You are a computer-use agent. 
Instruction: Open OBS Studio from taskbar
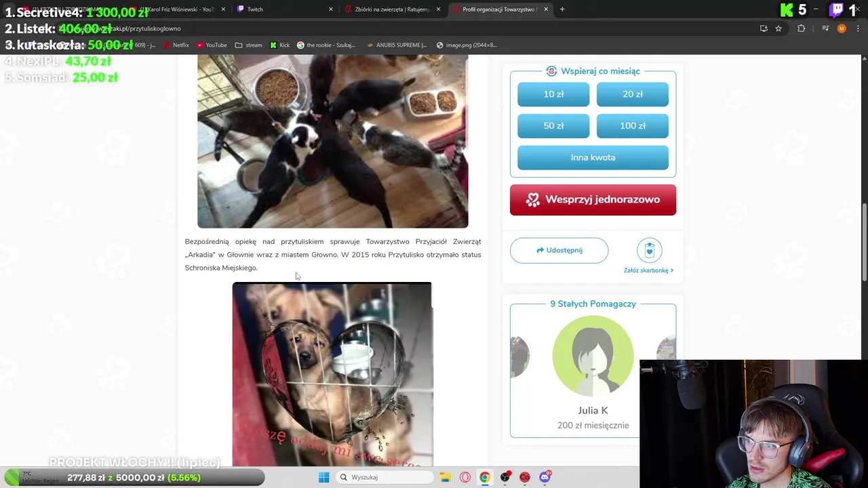[x=505, y=477]
